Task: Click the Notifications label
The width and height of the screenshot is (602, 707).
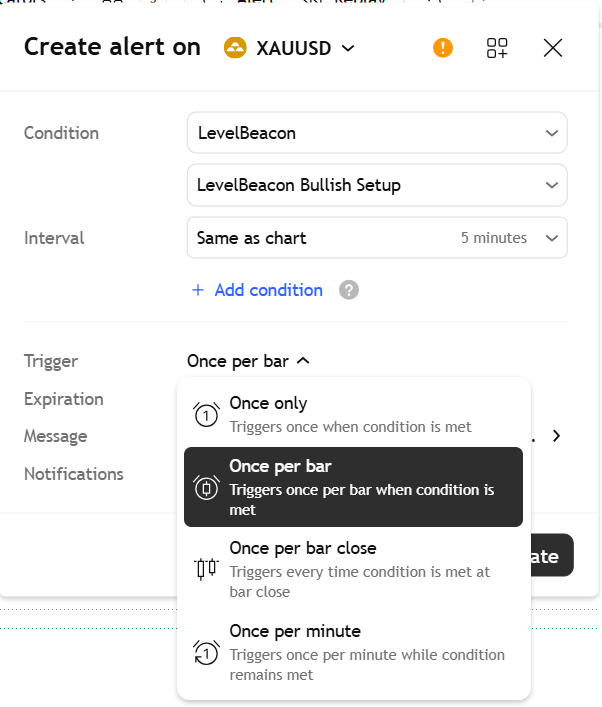Action: click(x=74, y=474)
